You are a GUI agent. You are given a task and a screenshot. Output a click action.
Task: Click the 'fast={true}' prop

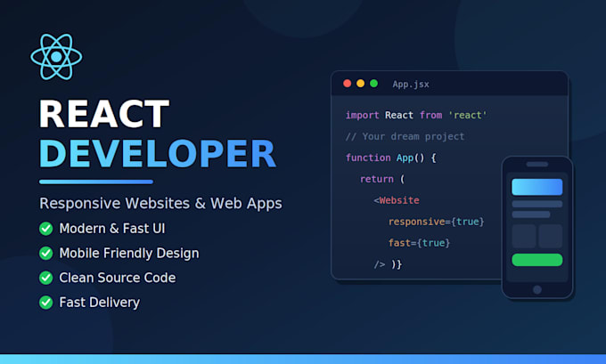pyautogui.click(x=420, y=243)
